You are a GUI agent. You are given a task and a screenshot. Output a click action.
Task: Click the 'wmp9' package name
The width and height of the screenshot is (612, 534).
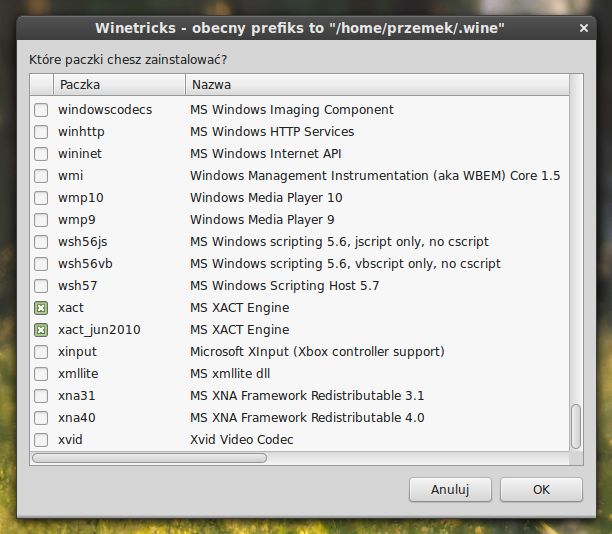[76, 220]
